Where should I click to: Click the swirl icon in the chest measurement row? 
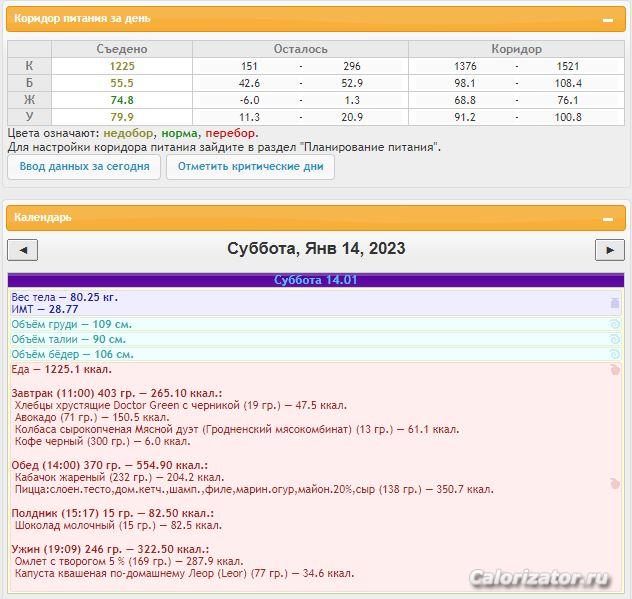point(615,325)
